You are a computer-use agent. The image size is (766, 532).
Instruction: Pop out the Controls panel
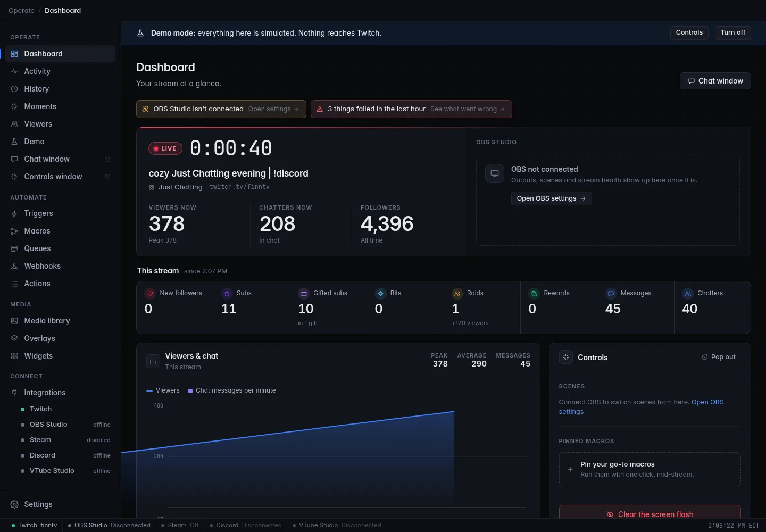click(x=719, y=357)
